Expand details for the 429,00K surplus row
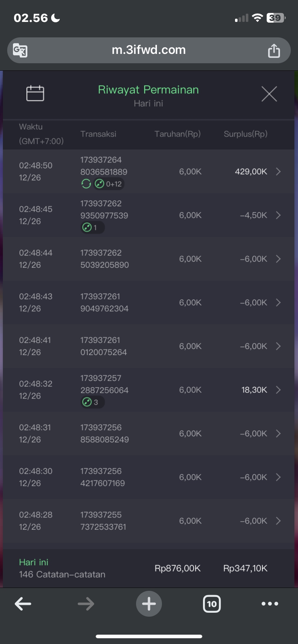The image size is (298, 644). click(278, 171)
